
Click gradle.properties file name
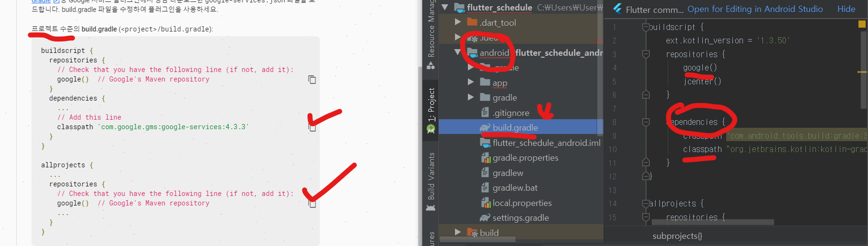pos(525,157)
